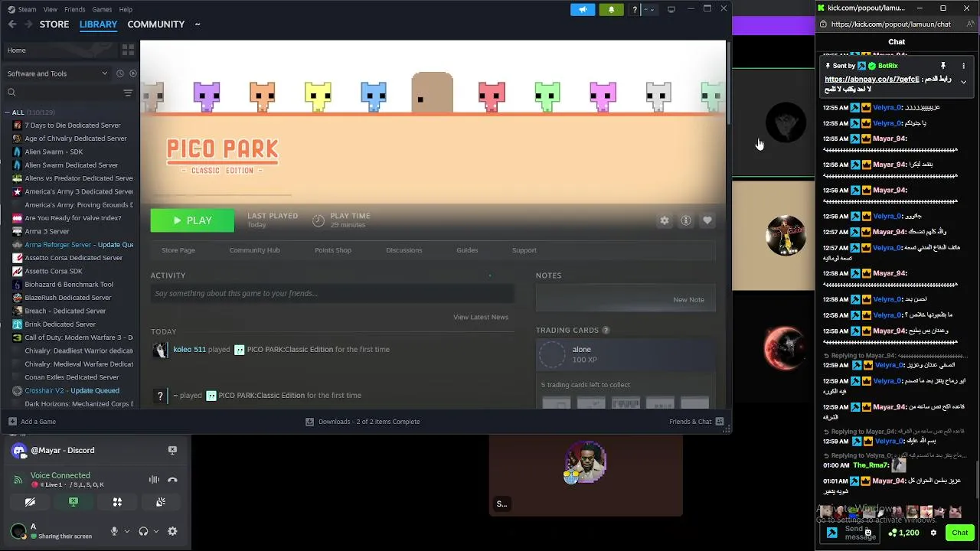Open the Steam menu in menu bar
The image size is (980, 551).
pos(27,9)
